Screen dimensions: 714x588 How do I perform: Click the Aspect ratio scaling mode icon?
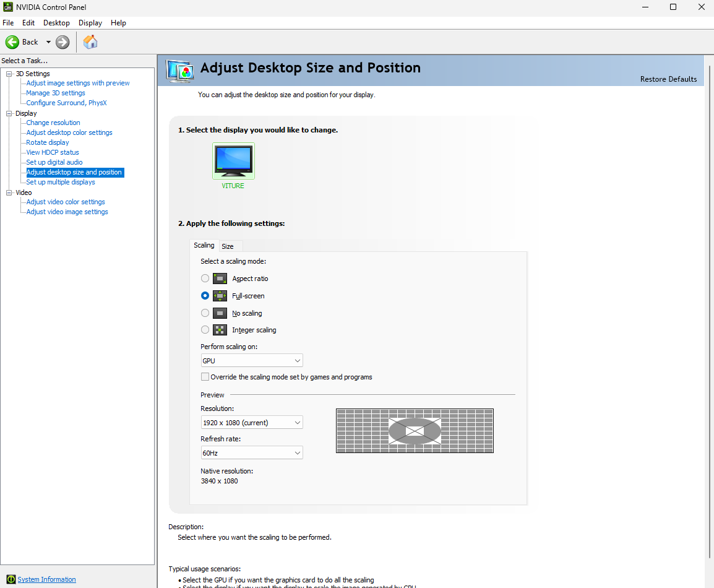point(220,279)
